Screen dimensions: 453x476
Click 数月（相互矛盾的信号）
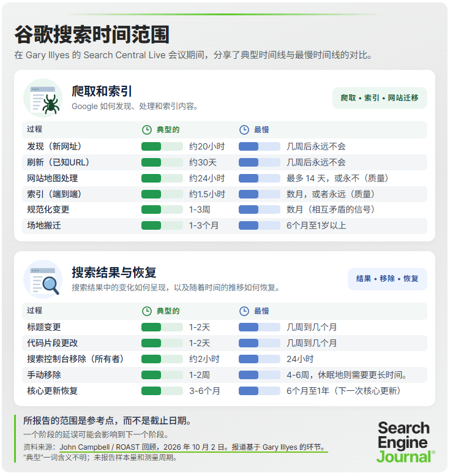(x=331, y=210)
